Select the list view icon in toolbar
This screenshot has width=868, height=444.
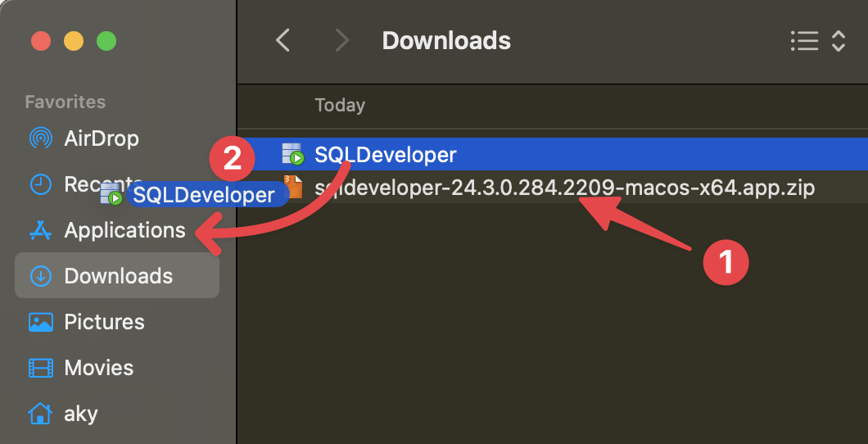tap(804, 41)
